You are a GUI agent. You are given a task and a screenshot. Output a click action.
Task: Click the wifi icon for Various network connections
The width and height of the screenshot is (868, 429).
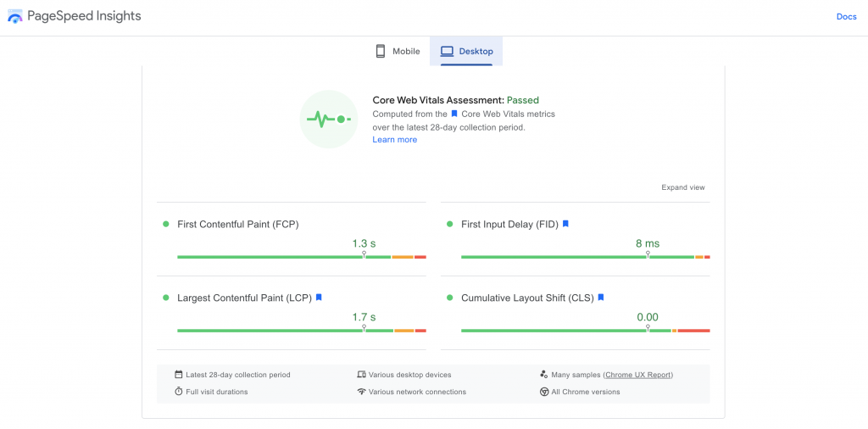click(361, 392)
